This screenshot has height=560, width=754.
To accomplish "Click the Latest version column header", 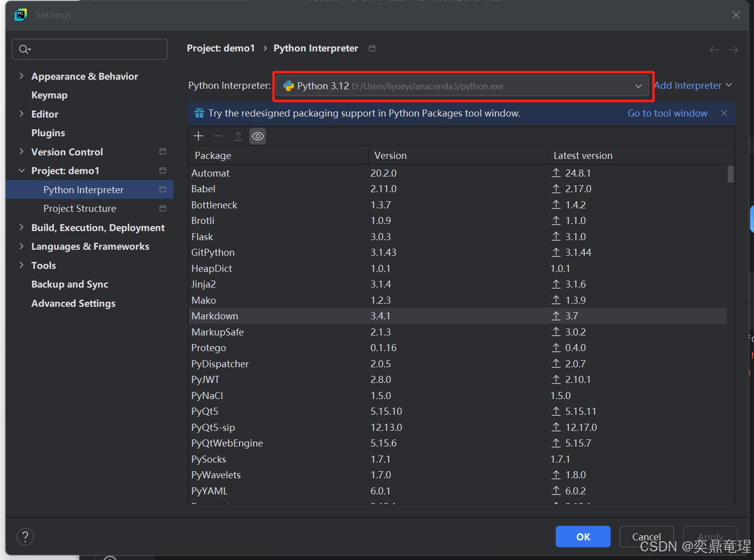I will pos(640,155).
